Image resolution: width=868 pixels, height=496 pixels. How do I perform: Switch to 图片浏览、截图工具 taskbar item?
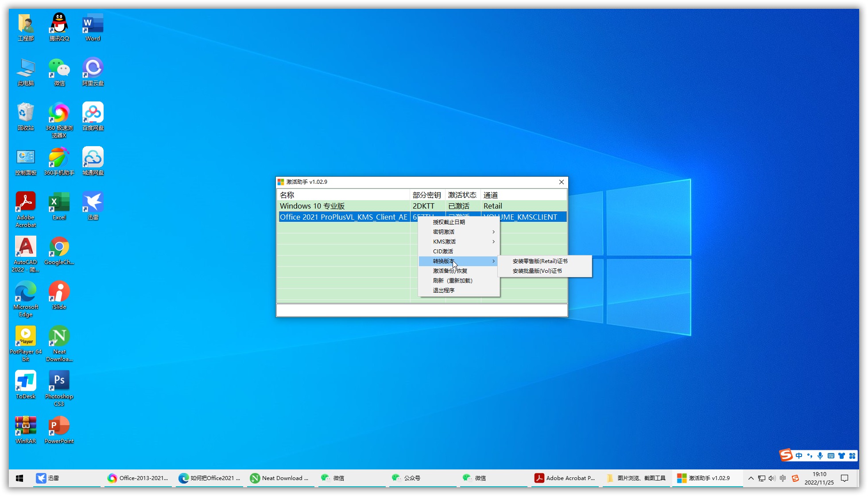click(636, 478)
